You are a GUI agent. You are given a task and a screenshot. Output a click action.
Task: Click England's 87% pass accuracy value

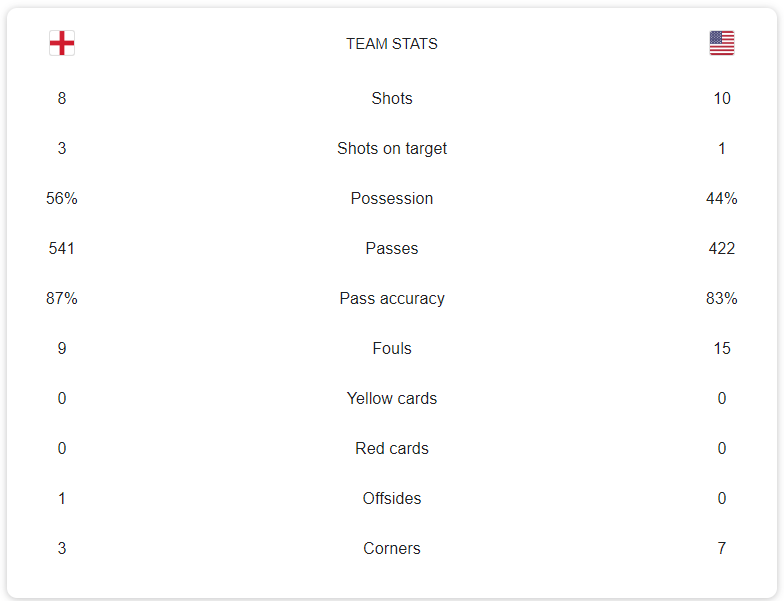pos(62,298)
